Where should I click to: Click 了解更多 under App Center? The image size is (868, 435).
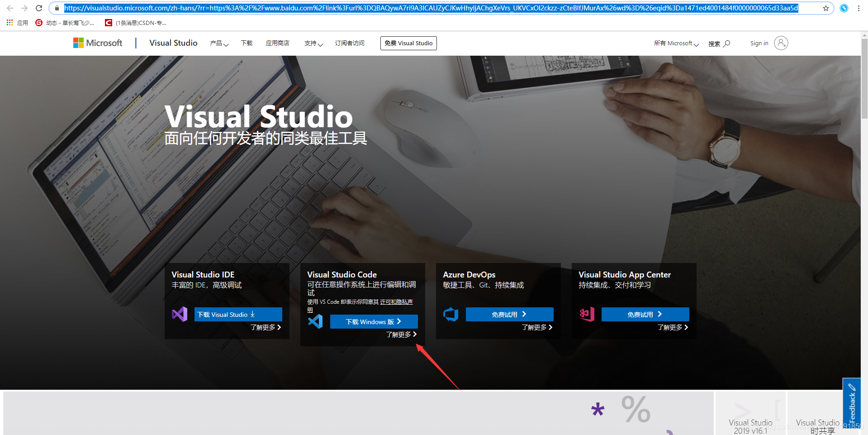pos(673,327)
